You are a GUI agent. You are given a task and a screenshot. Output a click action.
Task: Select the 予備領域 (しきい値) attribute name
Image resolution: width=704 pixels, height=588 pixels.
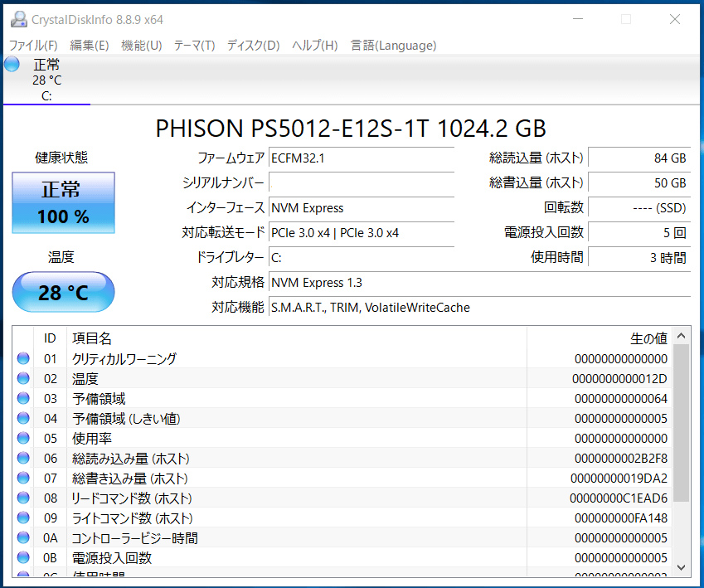click(x=126, y=419)
